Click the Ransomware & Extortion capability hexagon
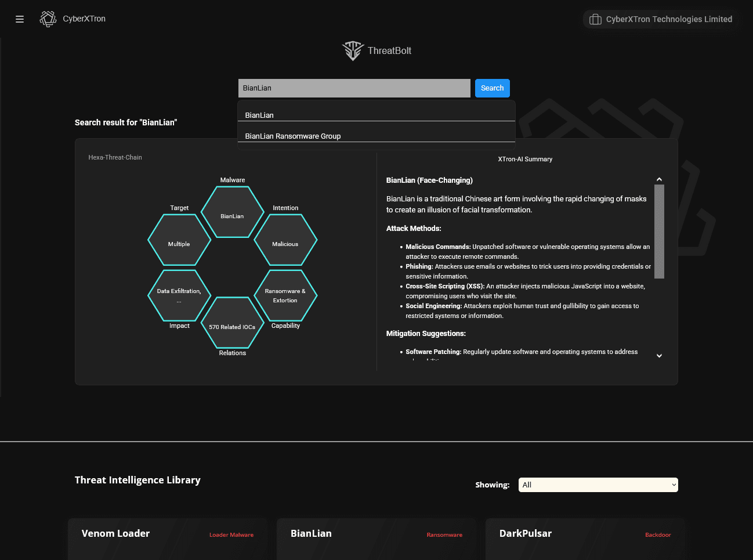Image resolution: width=753 pixels, height=560 pixels. coord(285,296)
